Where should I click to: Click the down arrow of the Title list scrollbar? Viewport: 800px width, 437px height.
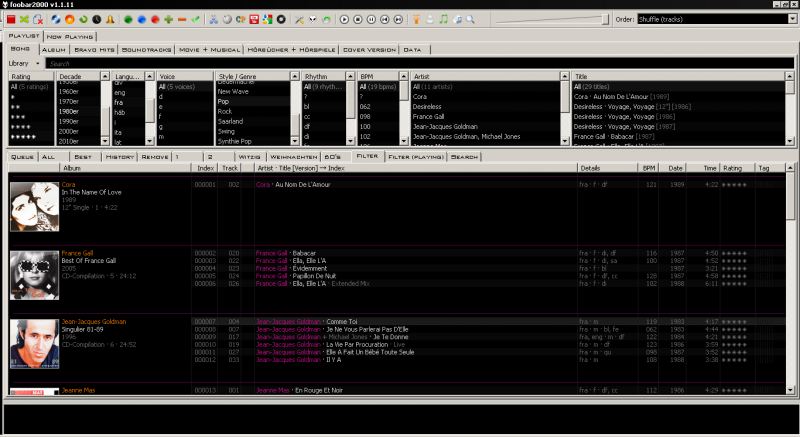[x=790, y=141]
